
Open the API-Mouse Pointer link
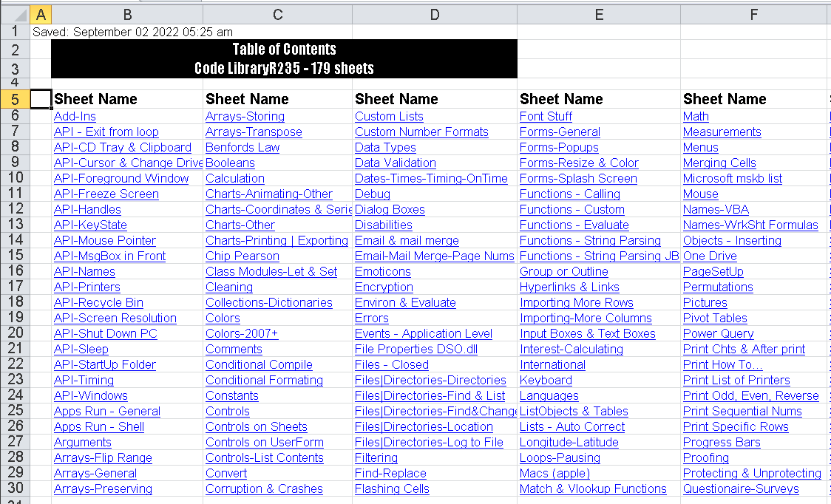[105, 241]
